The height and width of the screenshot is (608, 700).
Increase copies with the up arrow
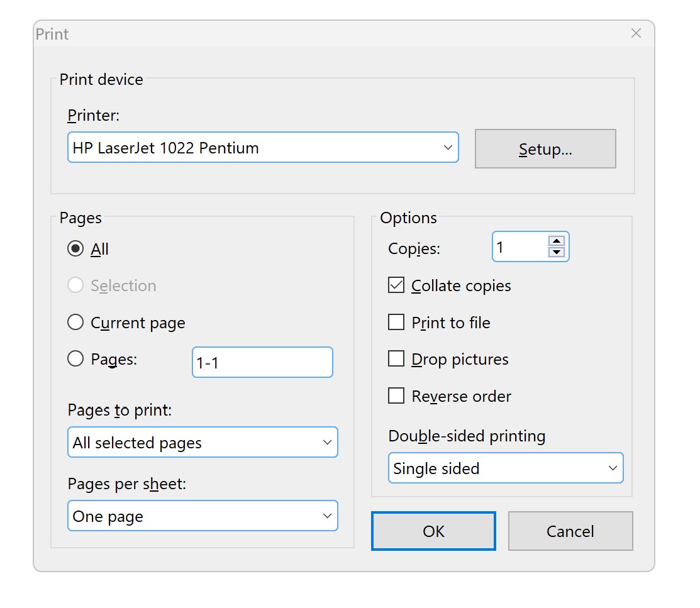(x=556, y=241)
